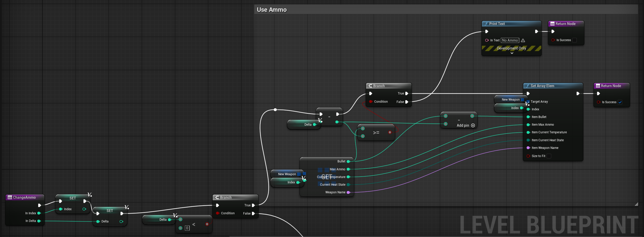
Task: Select the New Weapon variable feeding the GET node
Action: [x=287, y=174]
